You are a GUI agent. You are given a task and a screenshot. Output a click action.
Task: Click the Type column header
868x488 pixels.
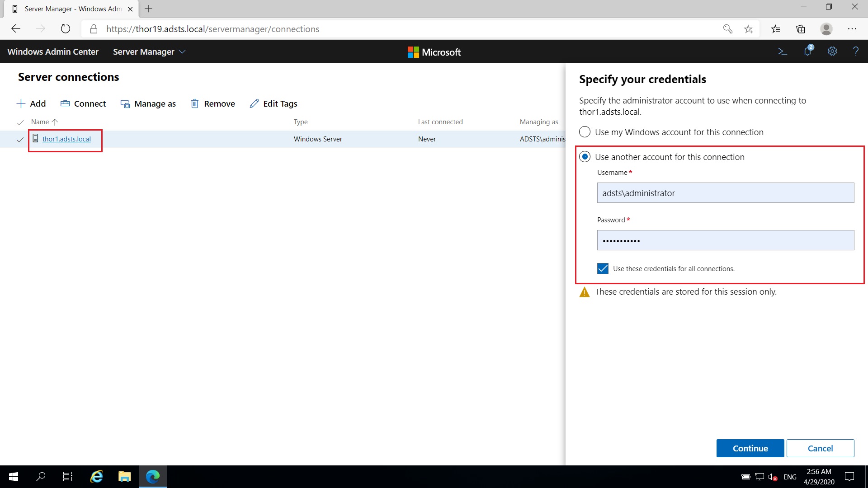point(301,122)
